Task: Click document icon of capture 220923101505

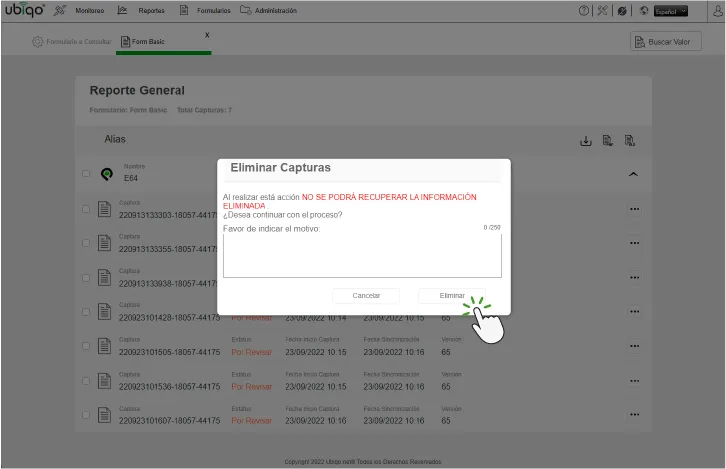Action: (x=105, y=346)
